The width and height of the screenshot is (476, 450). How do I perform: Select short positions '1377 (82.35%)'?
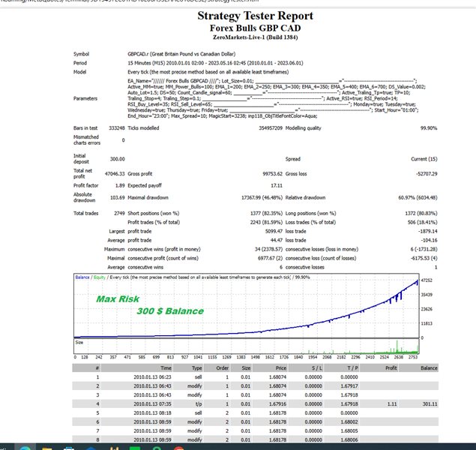(266, 214)
